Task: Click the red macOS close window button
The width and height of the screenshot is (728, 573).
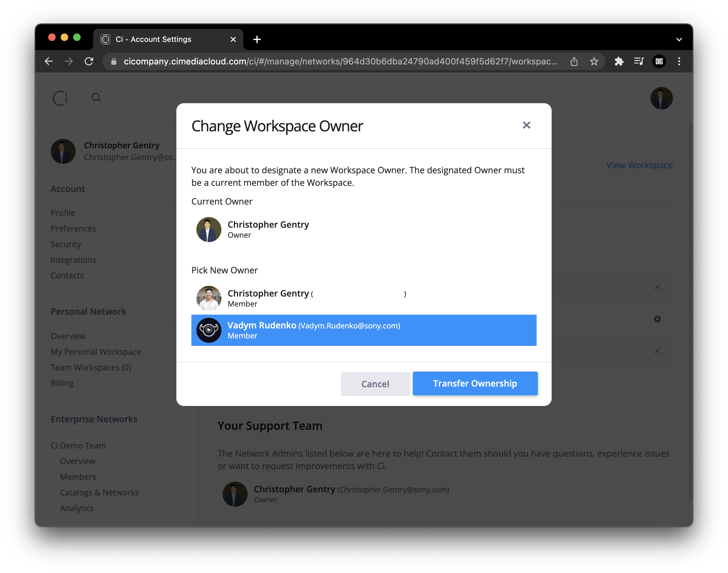Action: pyautogui.click(x=52, y=37)
